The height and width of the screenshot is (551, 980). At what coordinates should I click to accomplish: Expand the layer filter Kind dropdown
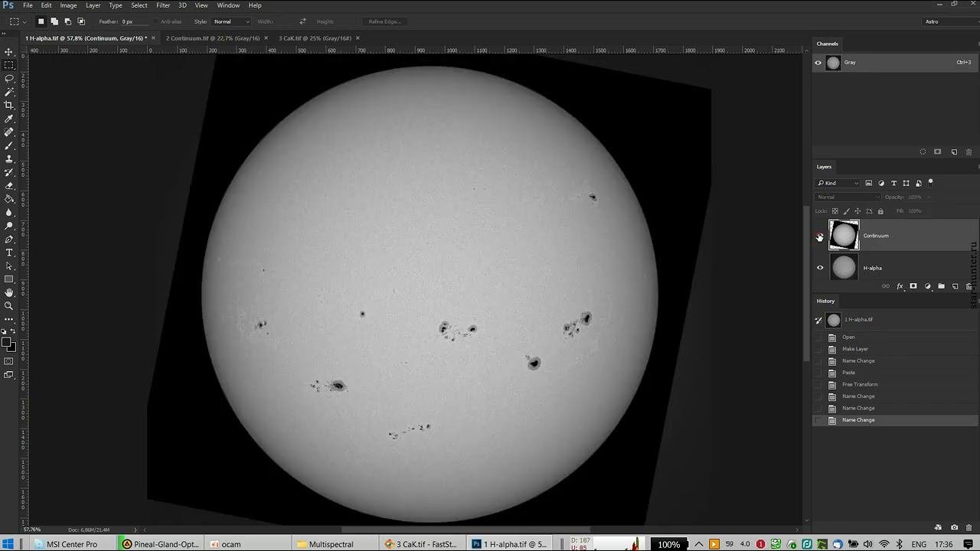(x=839, y=183)
